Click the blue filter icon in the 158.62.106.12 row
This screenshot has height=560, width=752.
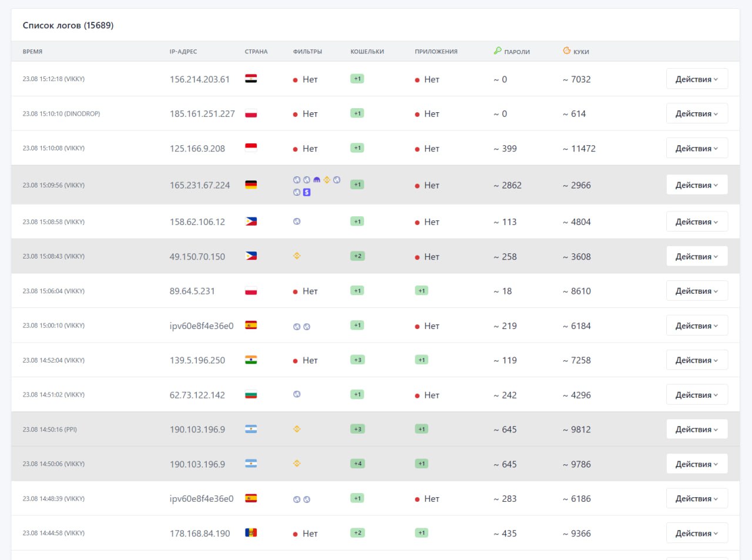coord(297,222)
